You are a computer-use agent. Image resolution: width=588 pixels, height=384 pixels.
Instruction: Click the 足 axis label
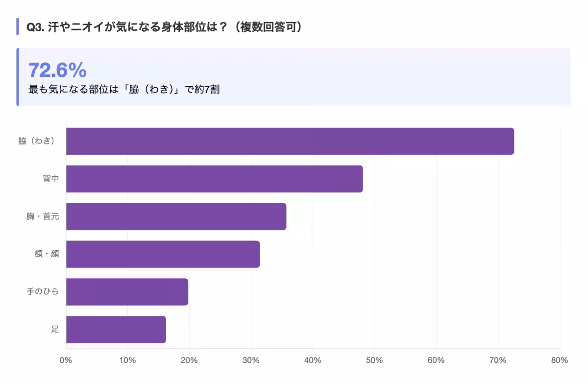coord(55,330)
